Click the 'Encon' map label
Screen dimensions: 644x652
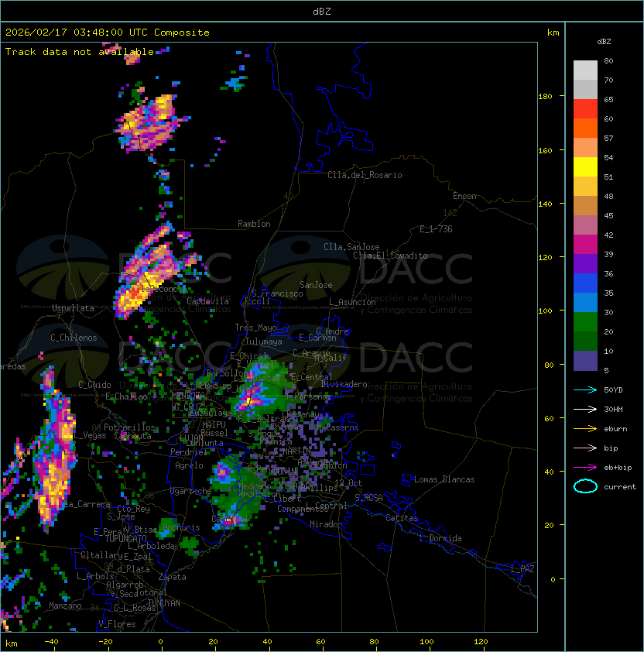[464, 196]
